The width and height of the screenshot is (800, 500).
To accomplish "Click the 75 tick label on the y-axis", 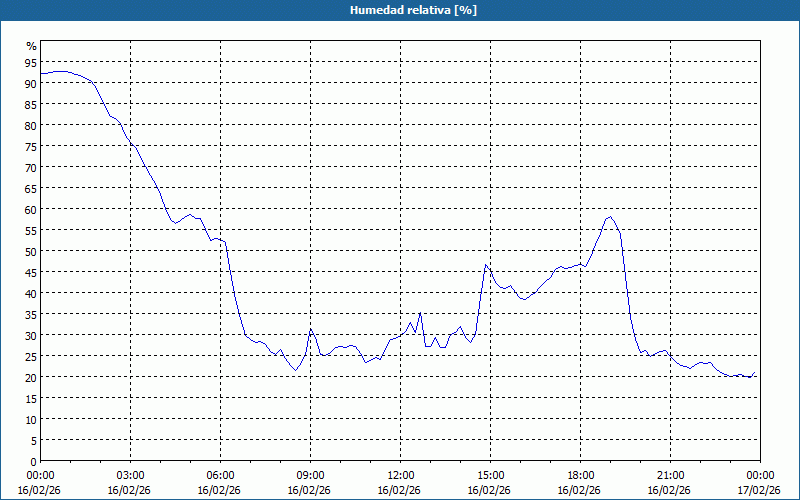I will click(31, 146).
